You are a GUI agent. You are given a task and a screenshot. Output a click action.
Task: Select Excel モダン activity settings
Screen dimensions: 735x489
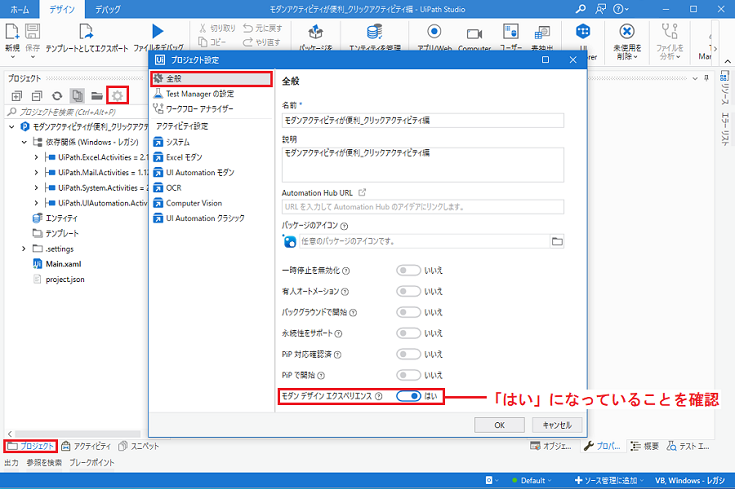pos(211,157)
